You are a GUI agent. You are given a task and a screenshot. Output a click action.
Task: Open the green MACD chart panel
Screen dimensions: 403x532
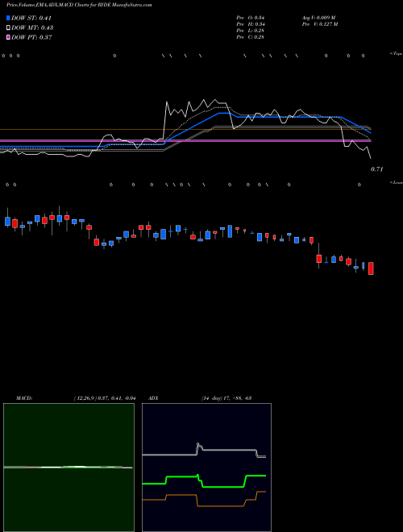pos(69,468)
